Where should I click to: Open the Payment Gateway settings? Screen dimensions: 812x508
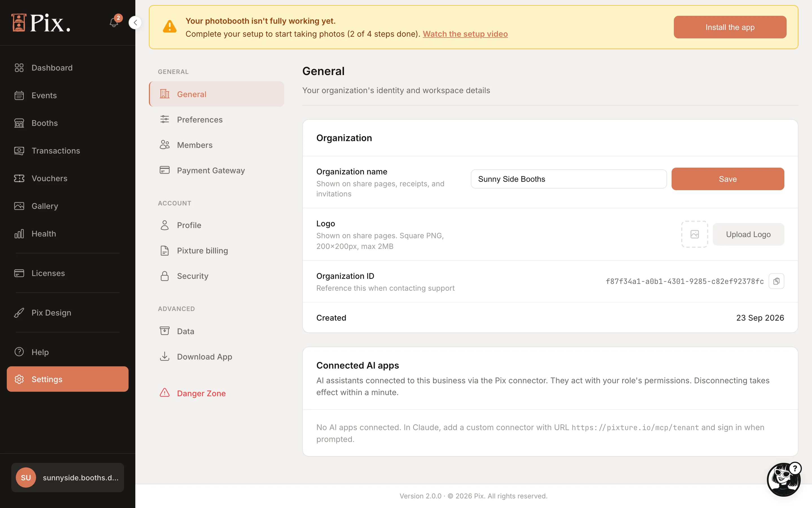point(217,170)
